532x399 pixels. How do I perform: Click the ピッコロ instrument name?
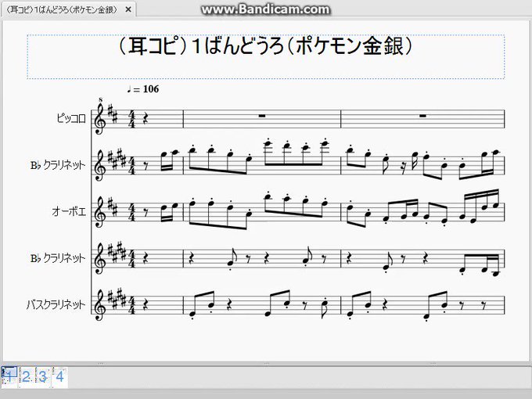(71, 118)
